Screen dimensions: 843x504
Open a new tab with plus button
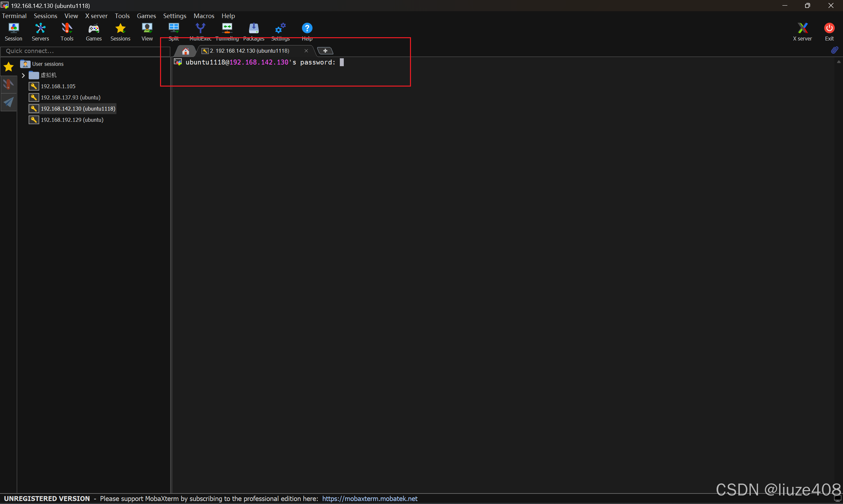(325, 51)
